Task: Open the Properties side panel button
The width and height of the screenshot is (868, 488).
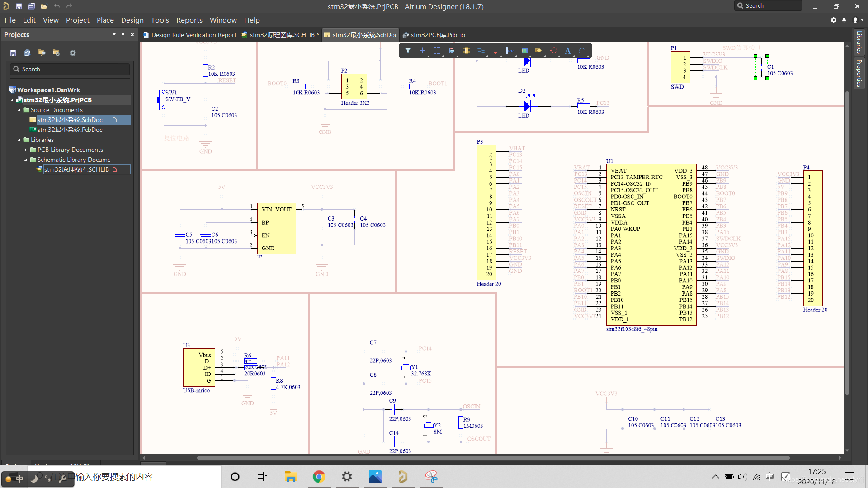Action: [x=859, y=73]
